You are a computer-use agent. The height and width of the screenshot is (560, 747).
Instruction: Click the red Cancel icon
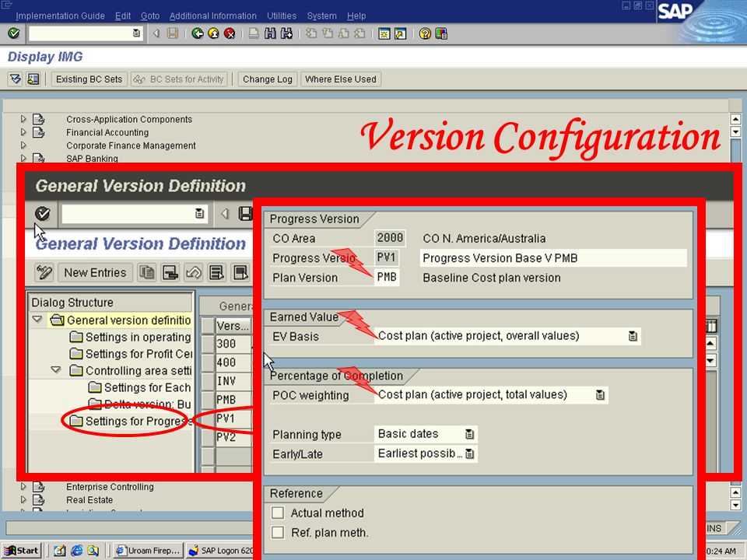pyautogui.click(x=230, y=33)
